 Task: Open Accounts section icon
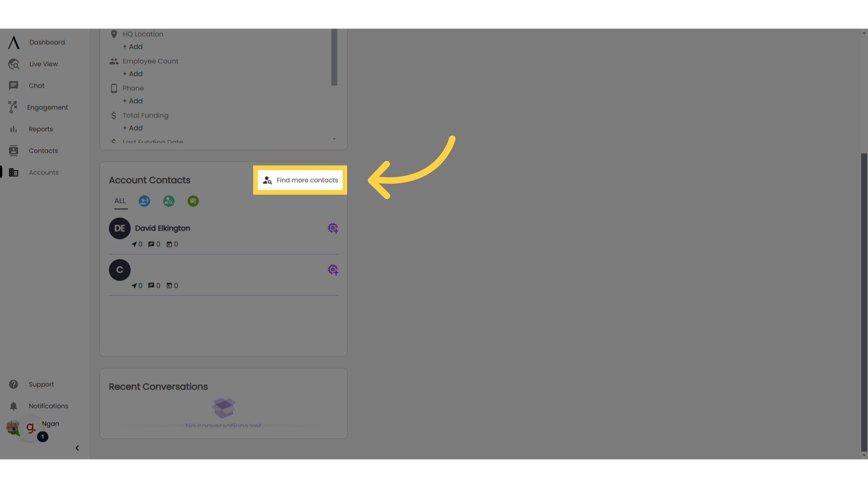click(x=13, y=172)
